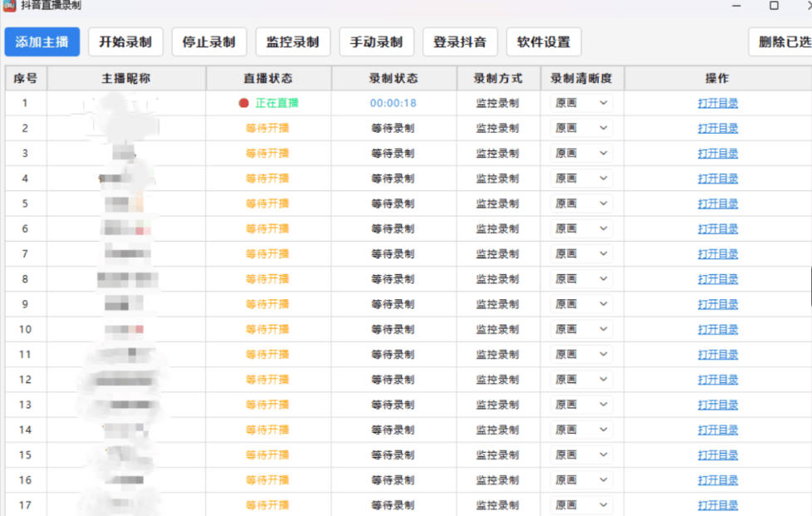Select 等待录制 cell in row 5

click(393, 204)
